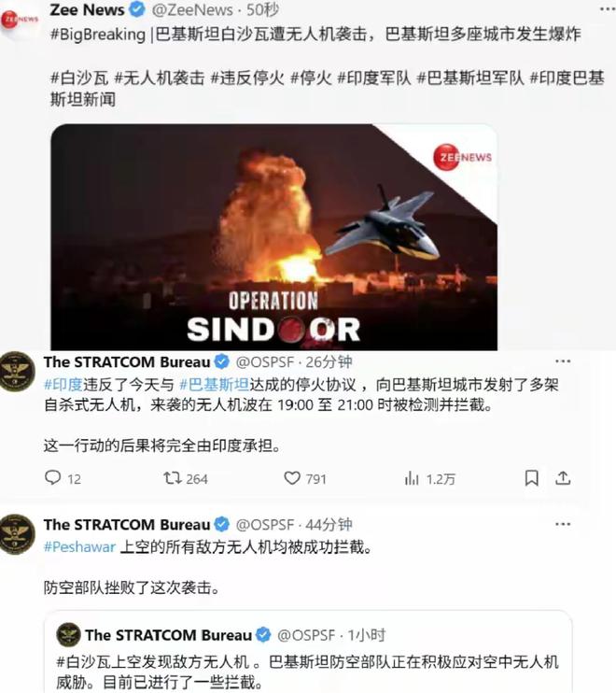Open more options on Zee News tweet
This screenshot has width=616, height=693.
click(609, 8)
